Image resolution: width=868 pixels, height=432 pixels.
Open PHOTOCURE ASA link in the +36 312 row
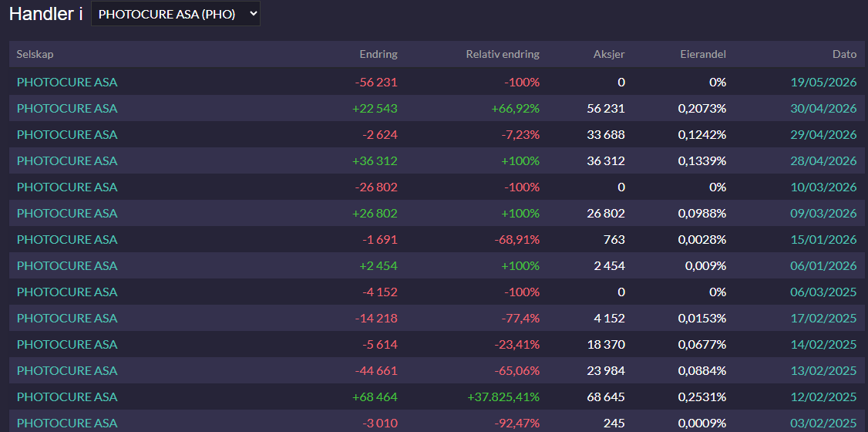coord(67,161)
